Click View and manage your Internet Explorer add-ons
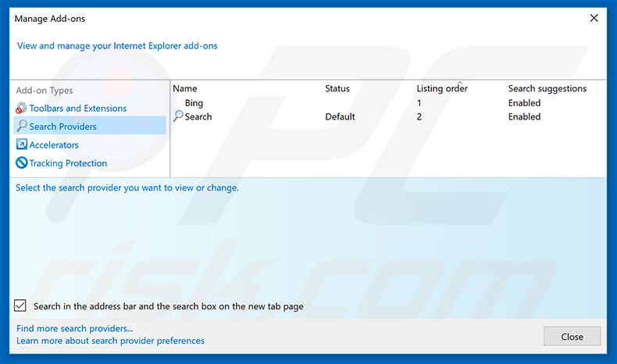617x364 pixels. coord(117,45)
